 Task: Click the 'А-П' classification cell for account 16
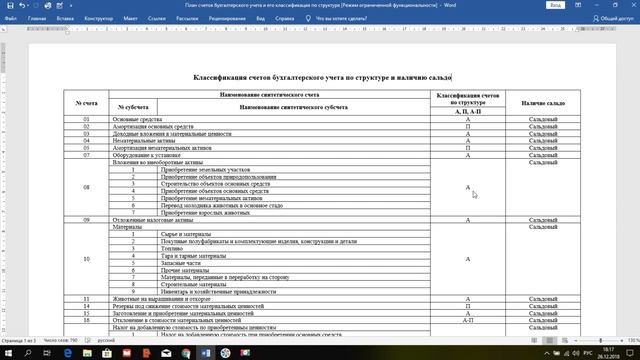click(x=468, y=320)
